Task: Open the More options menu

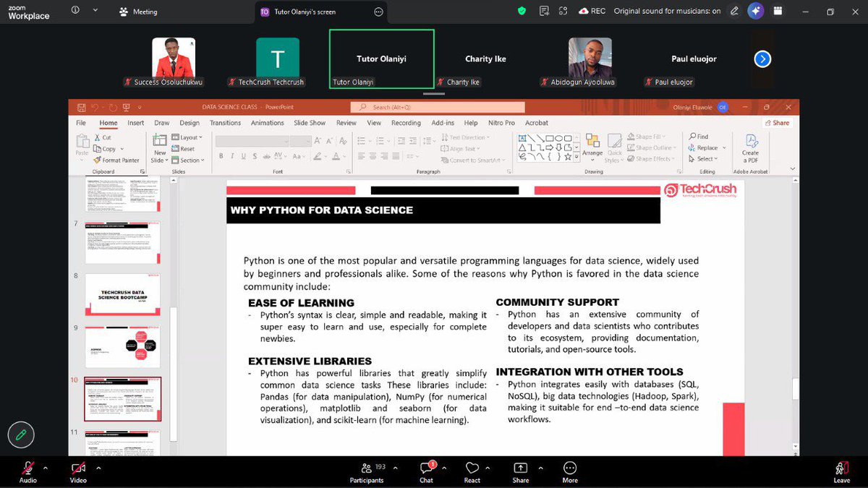Action: point(570,471)
